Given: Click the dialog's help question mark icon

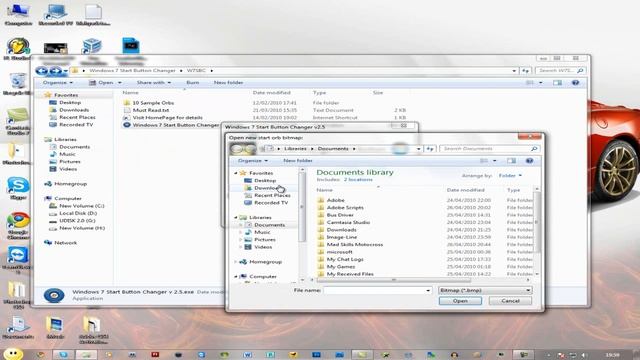Looking at the screenshot, I should (x=529, y=161).
